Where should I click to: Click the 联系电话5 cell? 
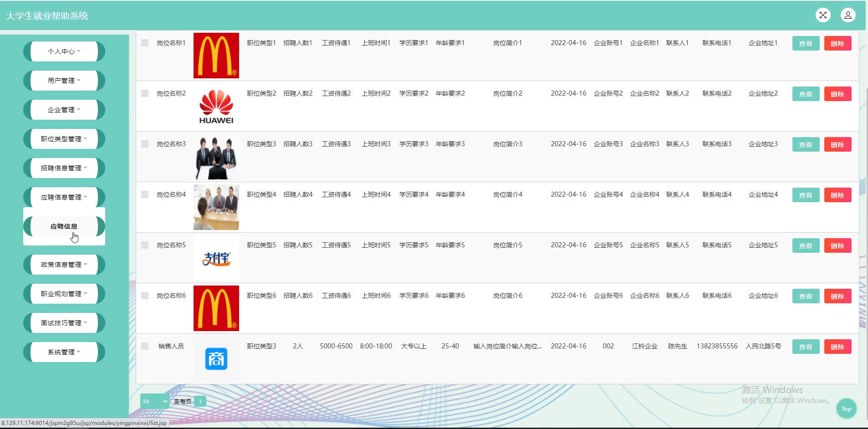tap(717, 245)
